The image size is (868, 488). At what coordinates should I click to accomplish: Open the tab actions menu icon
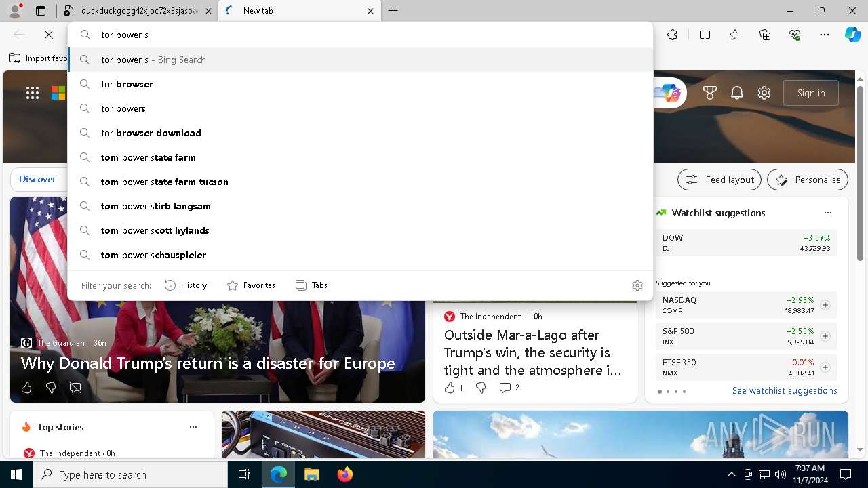click(41, 11)
